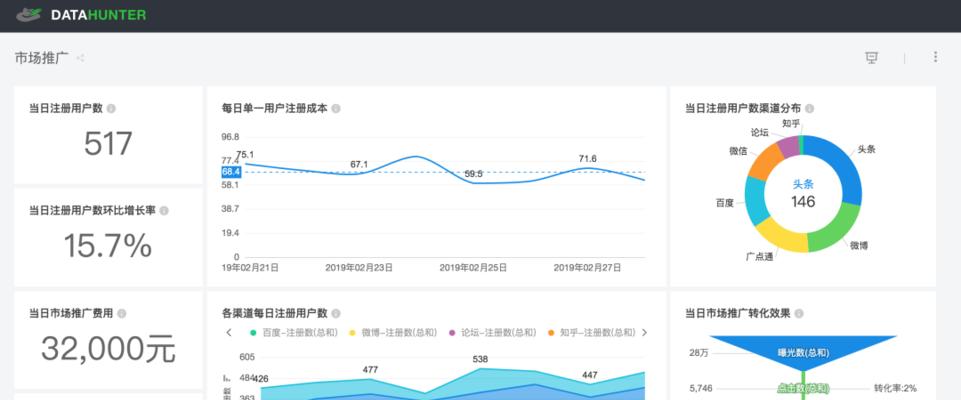Click the 32,000元 promotion cost value
961x400 pixels.
[x=108, y=349]
